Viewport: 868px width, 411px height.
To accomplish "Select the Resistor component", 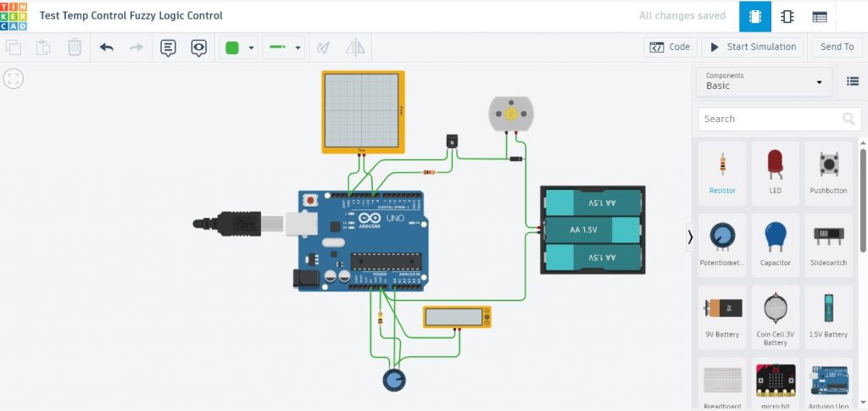I will pyautogui.click(x=722, y=173).
